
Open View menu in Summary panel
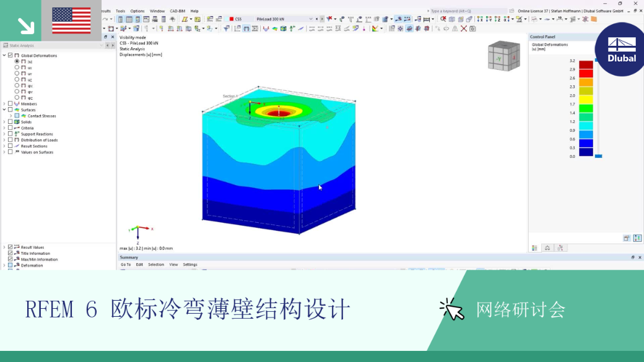coord(174,265)
